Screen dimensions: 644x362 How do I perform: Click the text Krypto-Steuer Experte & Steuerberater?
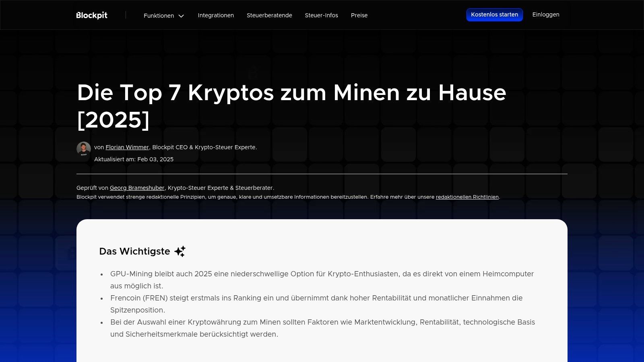point(221,188)
